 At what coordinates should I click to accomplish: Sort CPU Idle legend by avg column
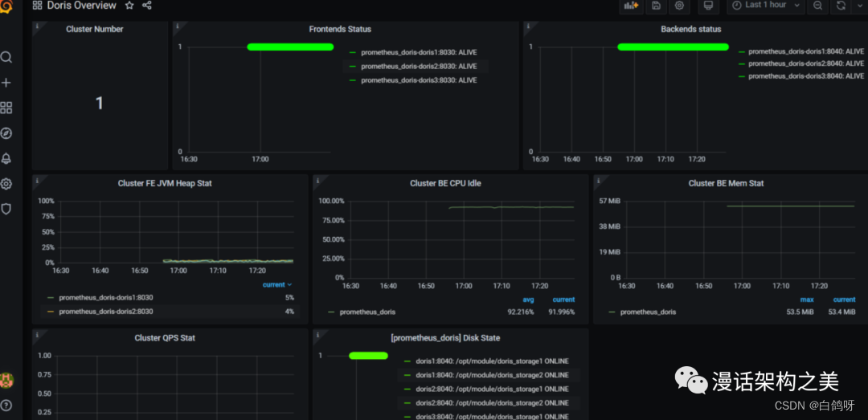[529, 300]
